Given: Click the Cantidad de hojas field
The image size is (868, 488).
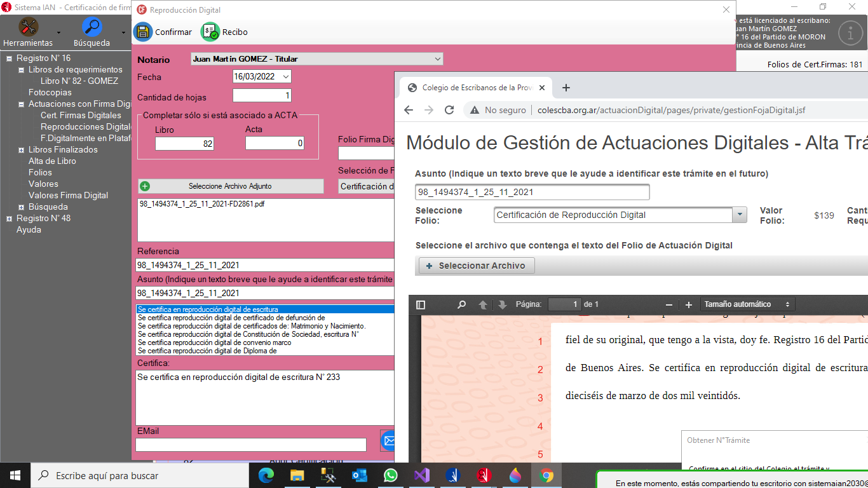Looking at the screenshot, I should pos(262,96).
